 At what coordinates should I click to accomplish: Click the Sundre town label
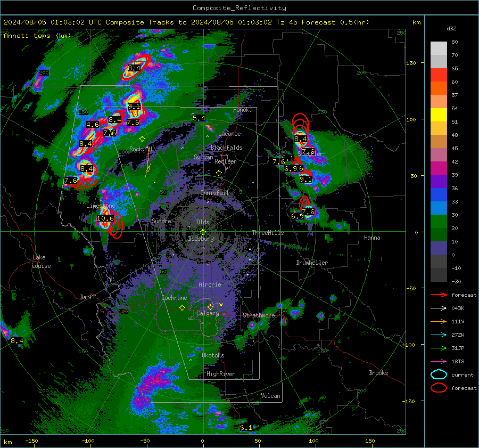click(x=162, y=221)
